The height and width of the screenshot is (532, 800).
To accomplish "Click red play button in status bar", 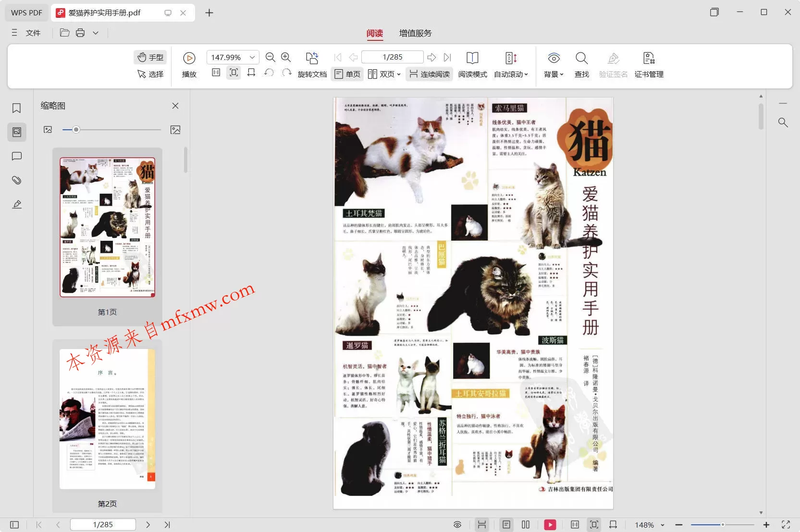I will click(x=550, y=525).
